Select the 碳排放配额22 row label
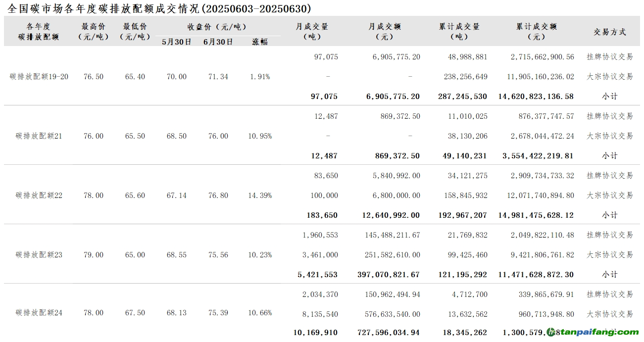The width and height of the screenshot is (644, 342). pyautogui.click(x=39, y=195)
